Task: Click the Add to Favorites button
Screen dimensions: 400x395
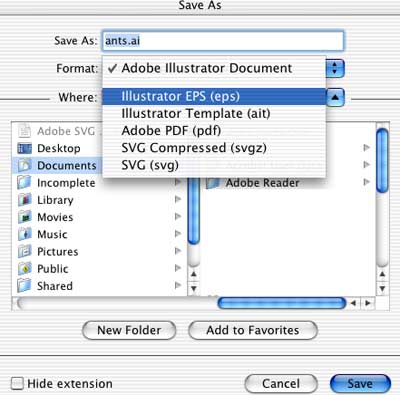Action: pyautogui.click(x=253, y=330)
